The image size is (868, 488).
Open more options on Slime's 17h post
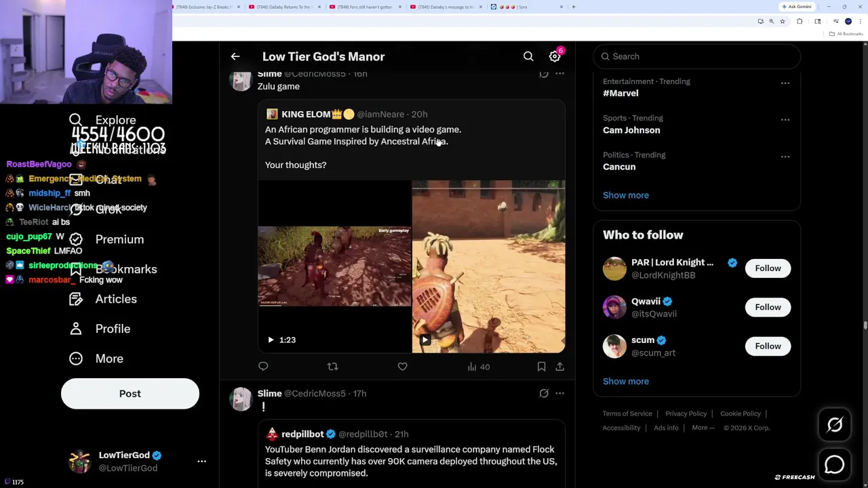559,393
